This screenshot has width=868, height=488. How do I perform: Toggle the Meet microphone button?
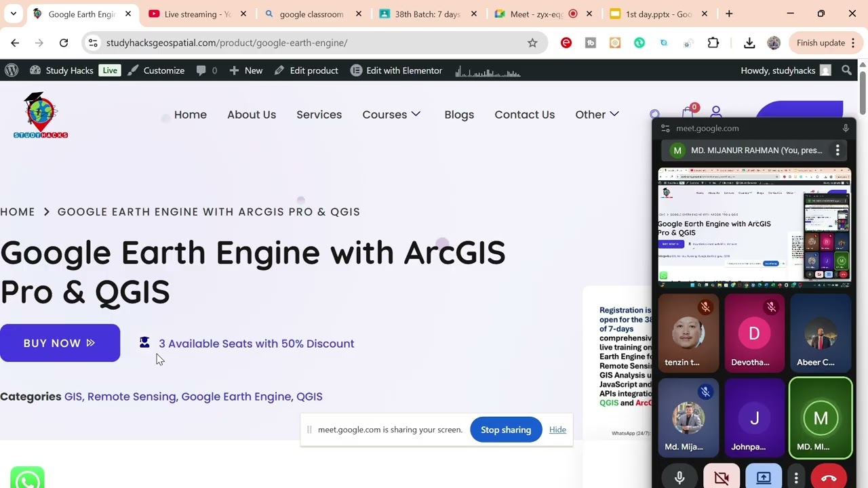[679, 477]
